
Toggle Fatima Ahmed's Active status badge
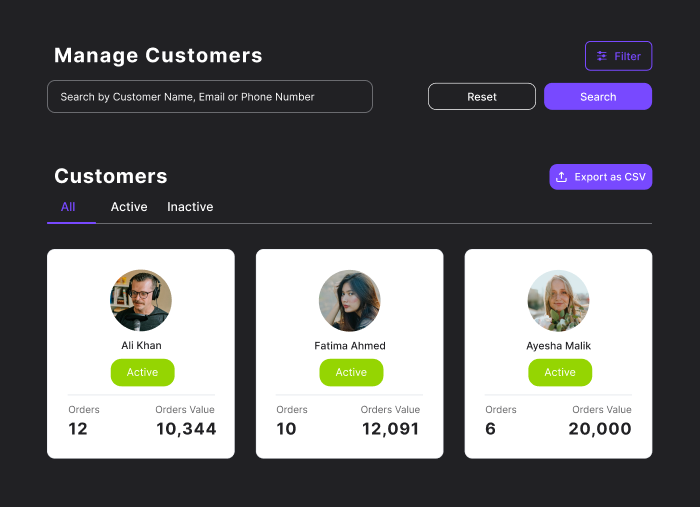point(351,372)
